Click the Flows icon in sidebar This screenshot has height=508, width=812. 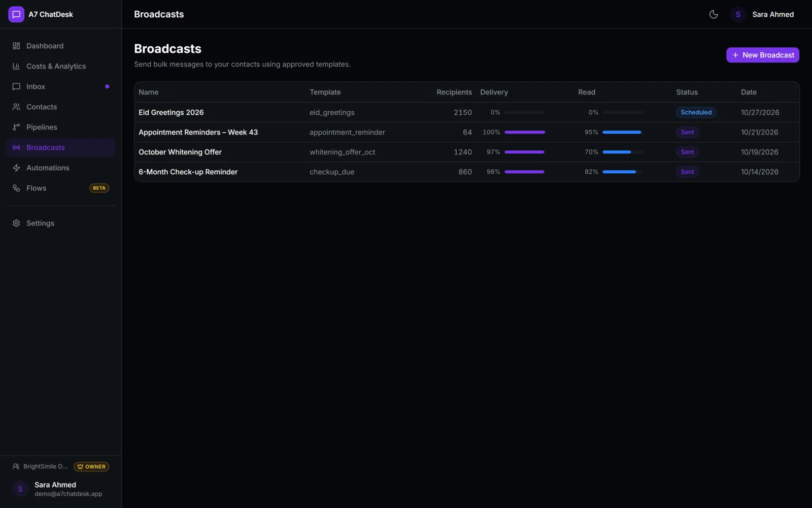coord(16,188)
